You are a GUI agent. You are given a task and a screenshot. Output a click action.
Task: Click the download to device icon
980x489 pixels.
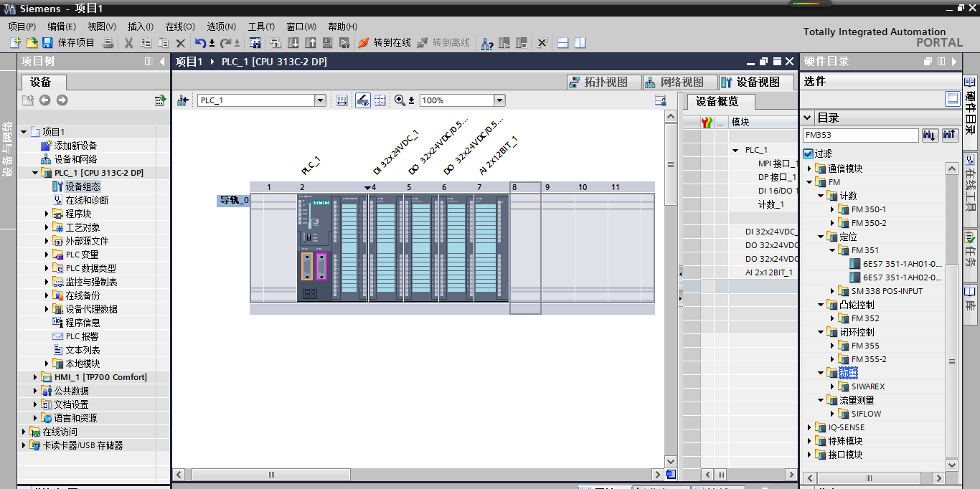293,43
